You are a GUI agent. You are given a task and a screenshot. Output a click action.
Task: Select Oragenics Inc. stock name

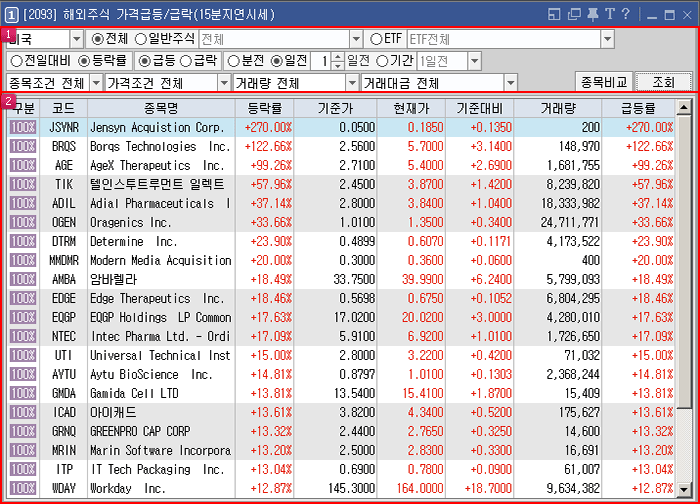click(130, 222)
